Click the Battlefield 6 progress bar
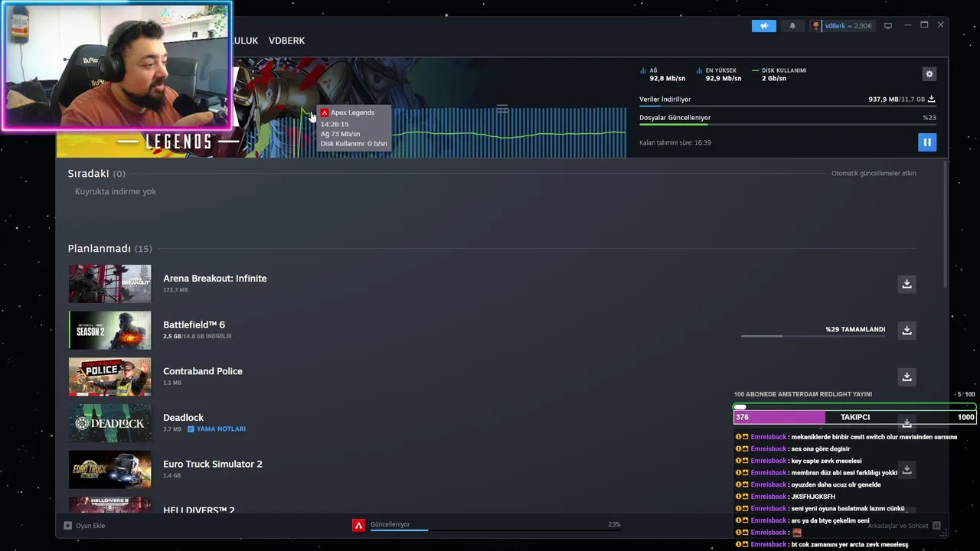 pos(813,336)
